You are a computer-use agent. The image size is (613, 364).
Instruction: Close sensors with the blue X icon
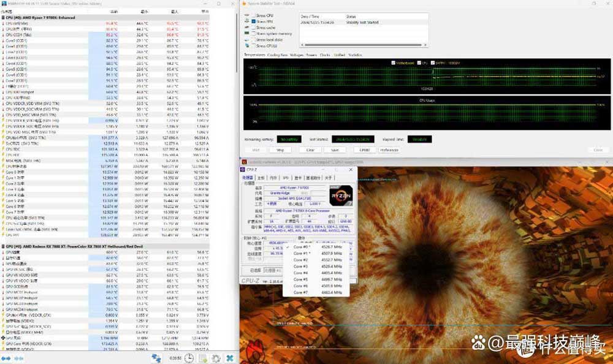(229, 358)
